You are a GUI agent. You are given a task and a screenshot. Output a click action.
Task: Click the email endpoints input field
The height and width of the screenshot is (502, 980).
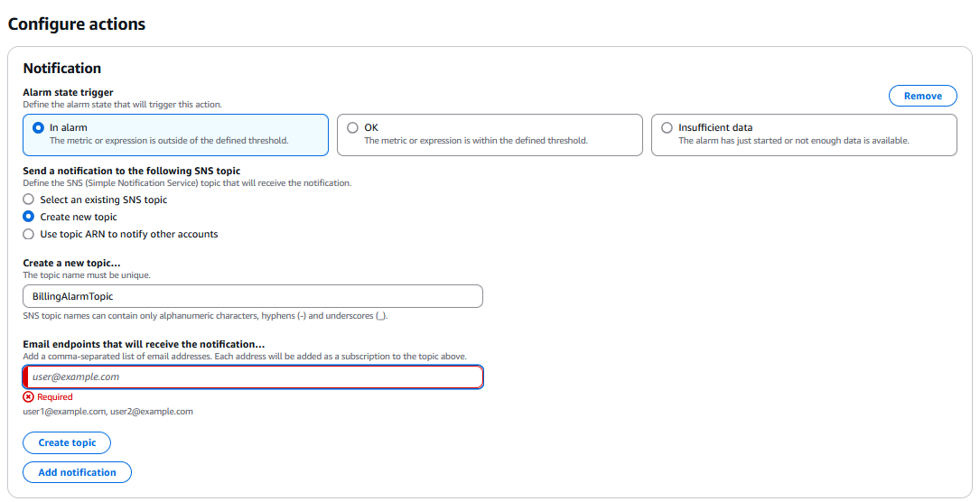253,377
